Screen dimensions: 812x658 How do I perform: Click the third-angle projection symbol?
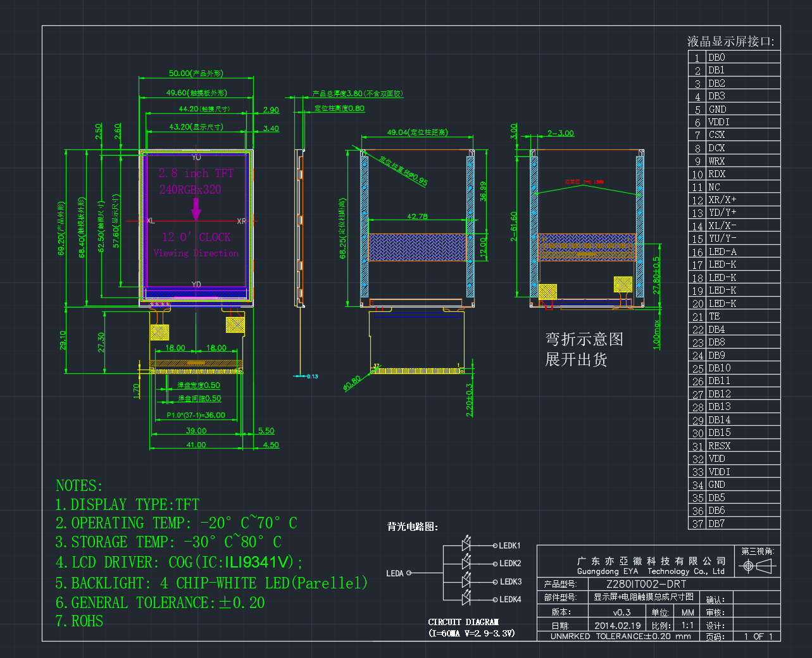click(757, 566)
